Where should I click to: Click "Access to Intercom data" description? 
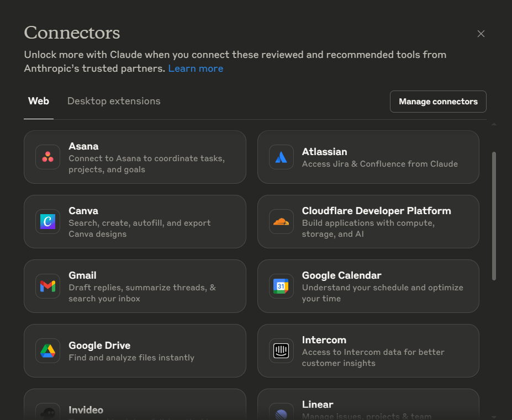[373, 358]
